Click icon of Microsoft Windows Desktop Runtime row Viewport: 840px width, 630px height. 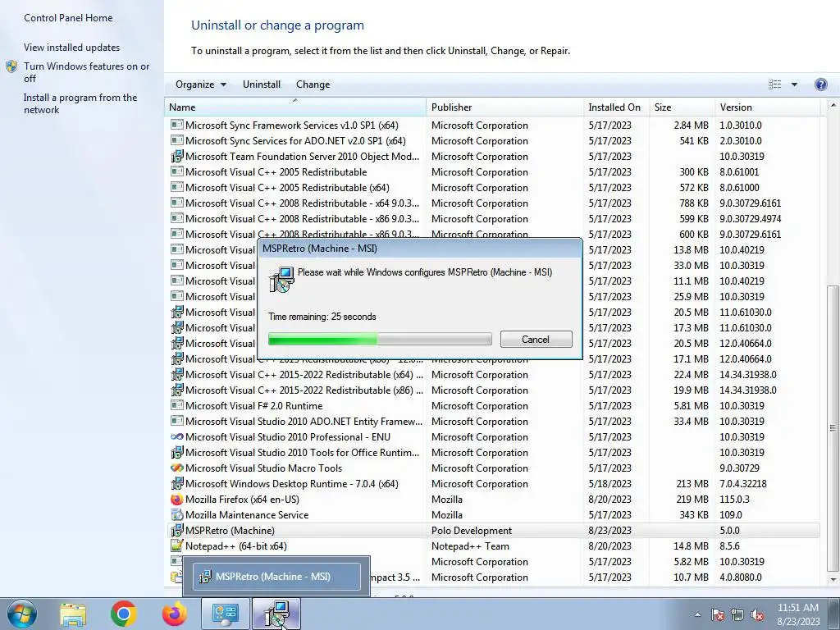tap(177, 483)
